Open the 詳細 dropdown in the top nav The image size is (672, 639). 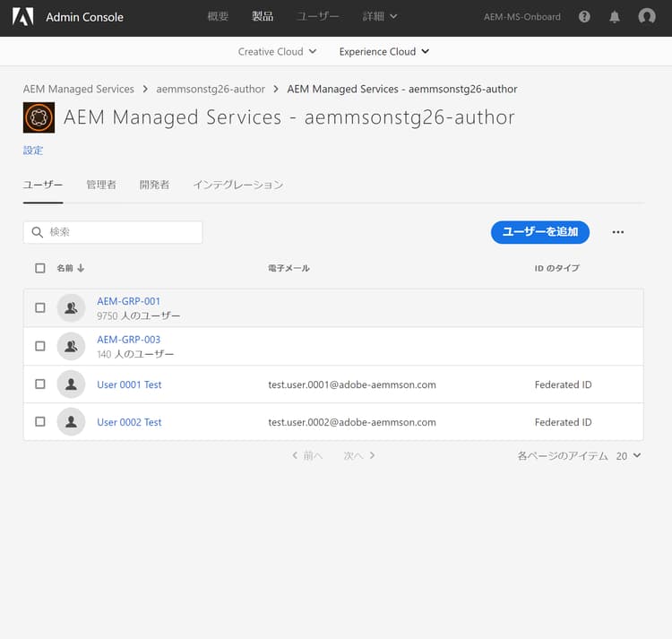tap(380, 17)
